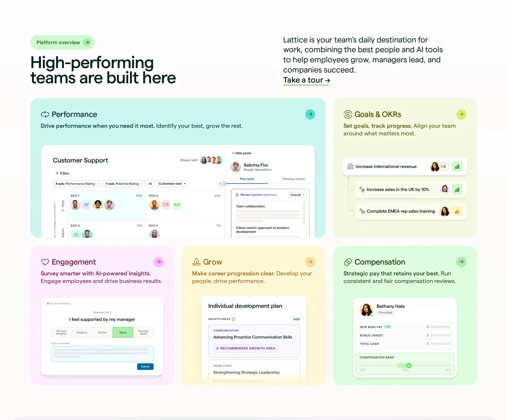Click the compensation band slider handle
Viewport: 507px width, 420px height.
pos(409,365)
